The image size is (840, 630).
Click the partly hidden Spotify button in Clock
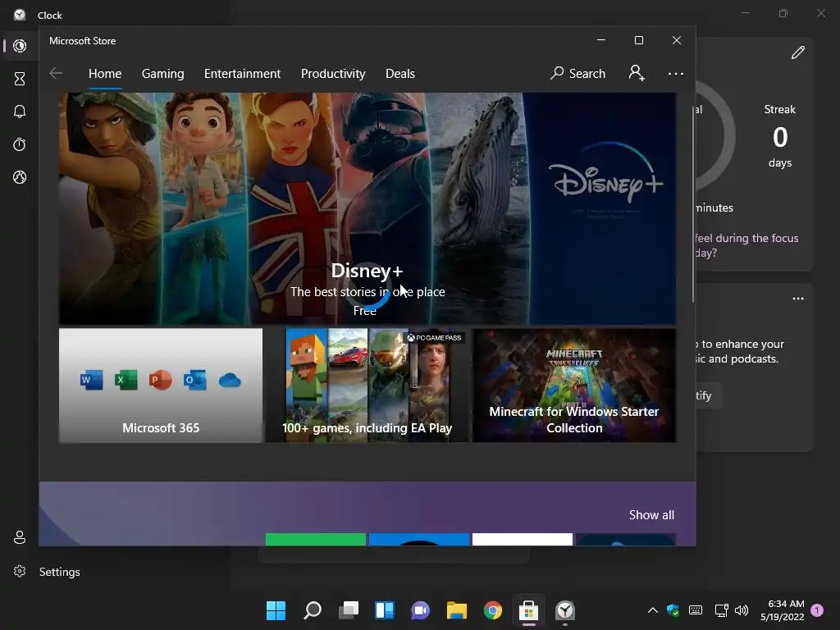click(708, 396)
